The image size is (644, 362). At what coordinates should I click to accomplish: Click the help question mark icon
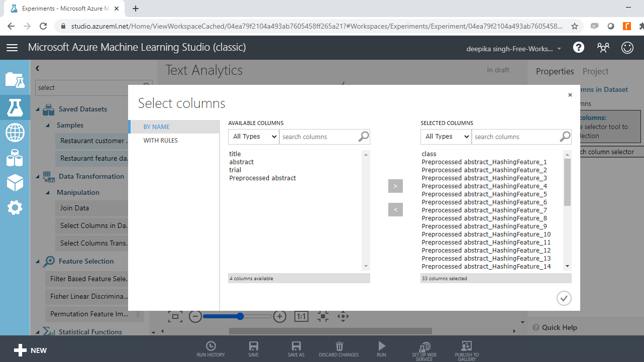(579, 47)
